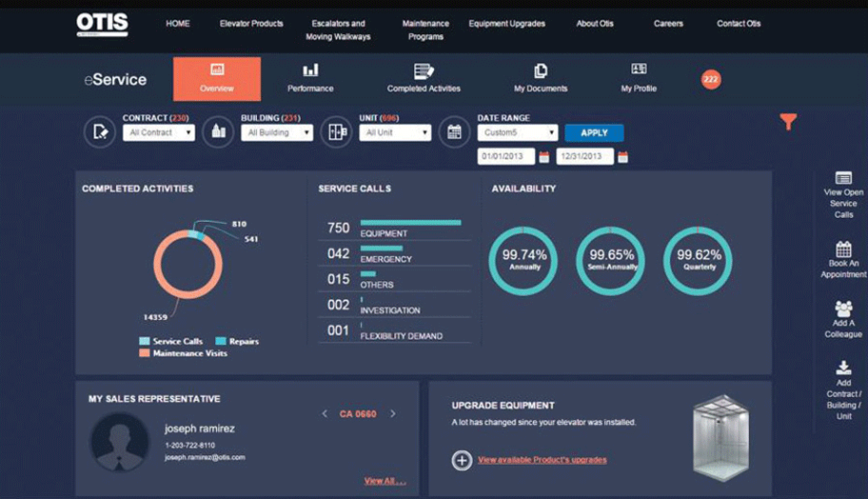868x499 pixels.
Task: Go to next sales representative contract
Action: coord(392,413)
